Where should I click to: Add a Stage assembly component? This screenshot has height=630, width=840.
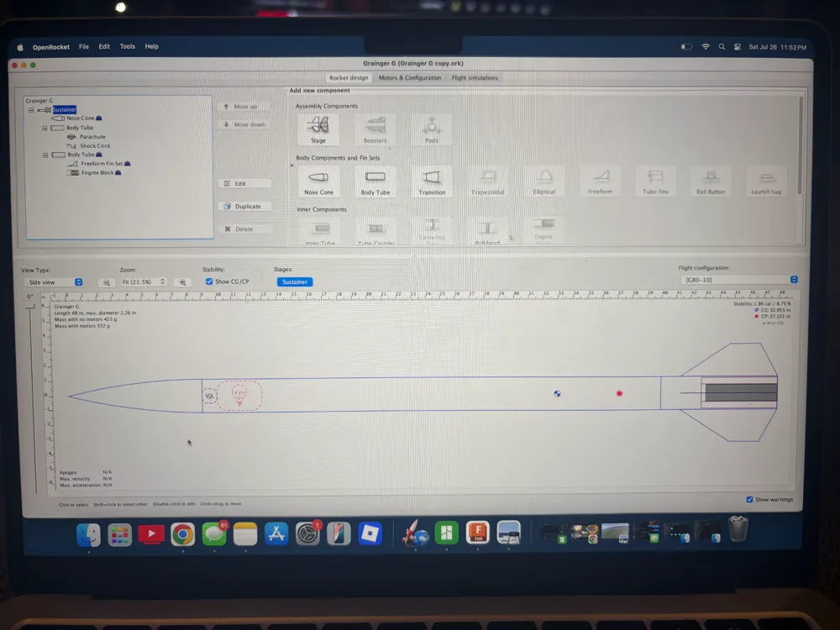(x=318, y=129)
